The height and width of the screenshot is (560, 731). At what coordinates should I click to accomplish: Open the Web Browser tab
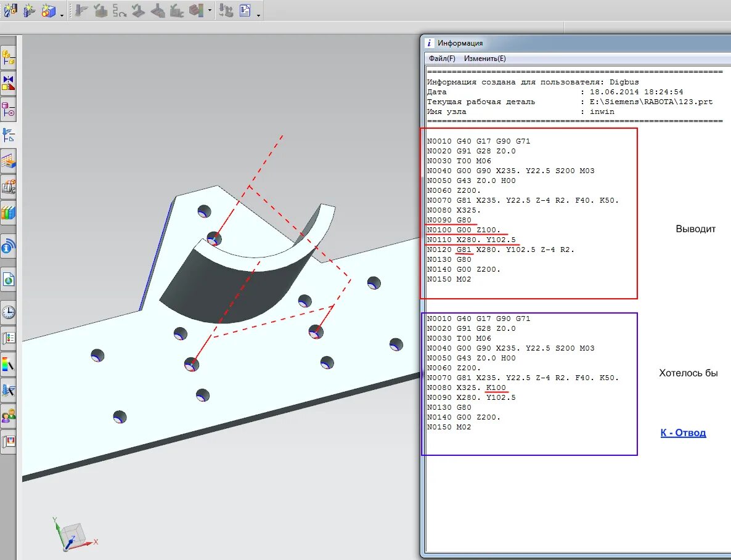tap(9, 280)
